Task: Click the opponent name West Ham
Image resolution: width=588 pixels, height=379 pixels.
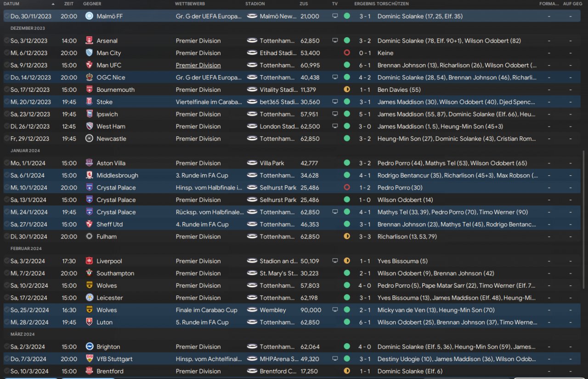Action: [x=111, y=126]
